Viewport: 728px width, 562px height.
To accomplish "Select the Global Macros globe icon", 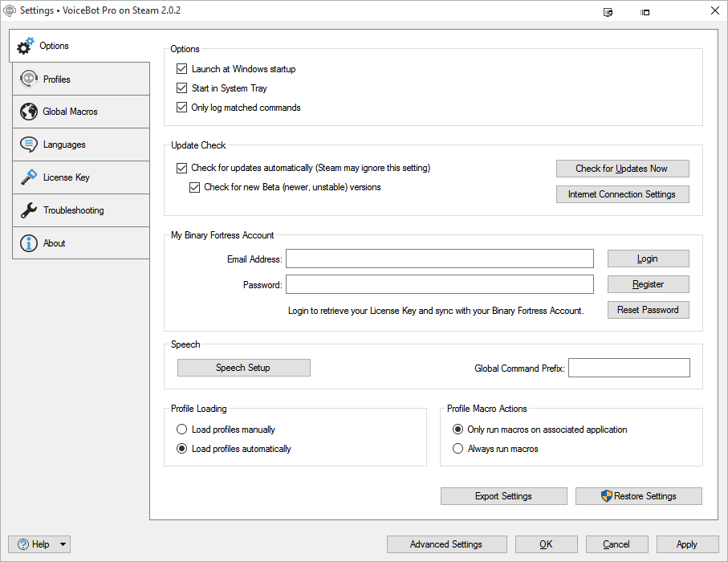I will click(29, 112).
